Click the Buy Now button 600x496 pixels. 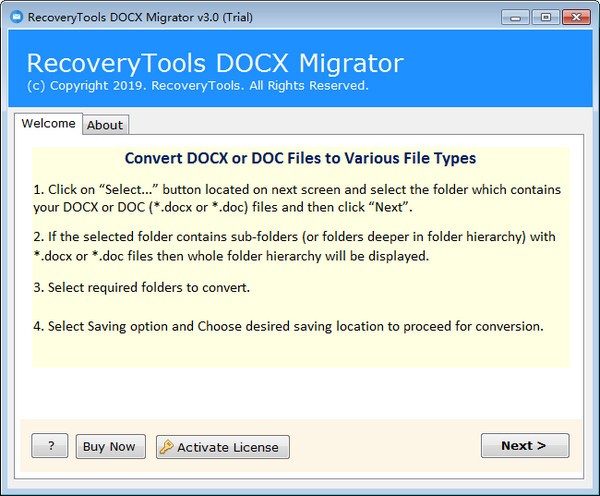[111, 446]
